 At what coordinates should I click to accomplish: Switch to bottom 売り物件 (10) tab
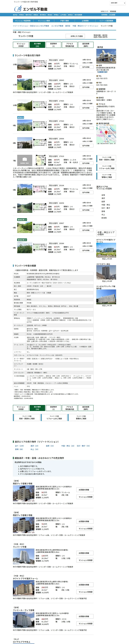click(37, 408)
